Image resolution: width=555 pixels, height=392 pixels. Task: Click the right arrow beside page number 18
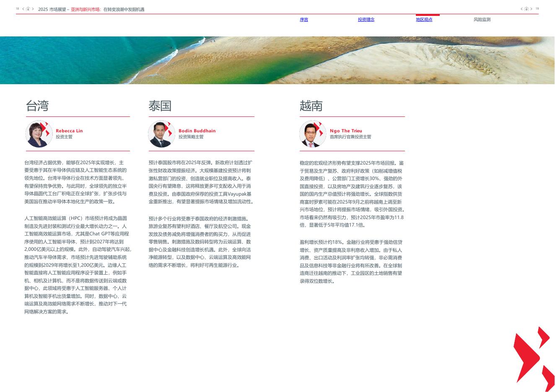pos(34,9)
